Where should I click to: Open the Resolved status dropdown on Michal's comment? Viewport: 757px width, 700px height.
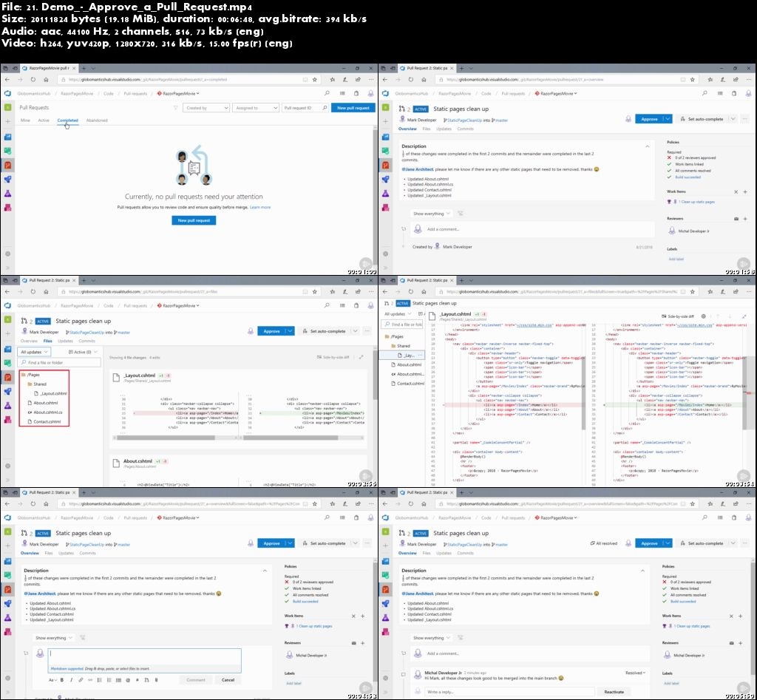635,673
